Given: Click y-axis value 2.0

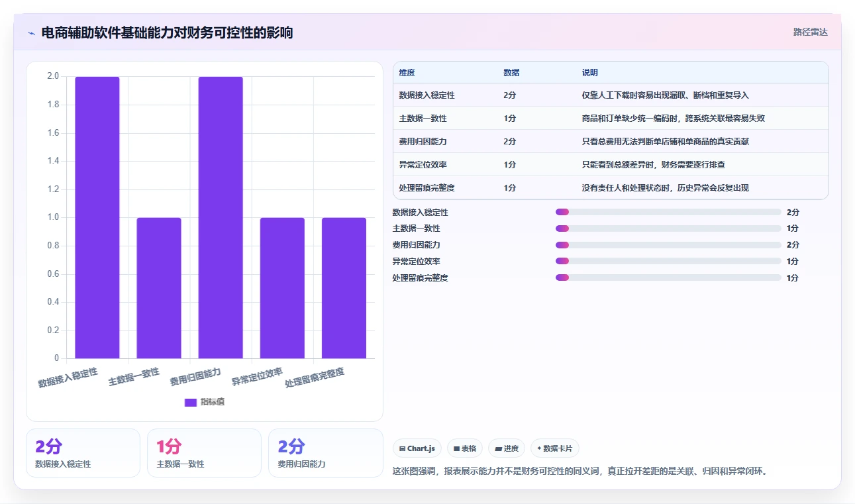Looking at the screenshot, I should click(x=53, y=76).
